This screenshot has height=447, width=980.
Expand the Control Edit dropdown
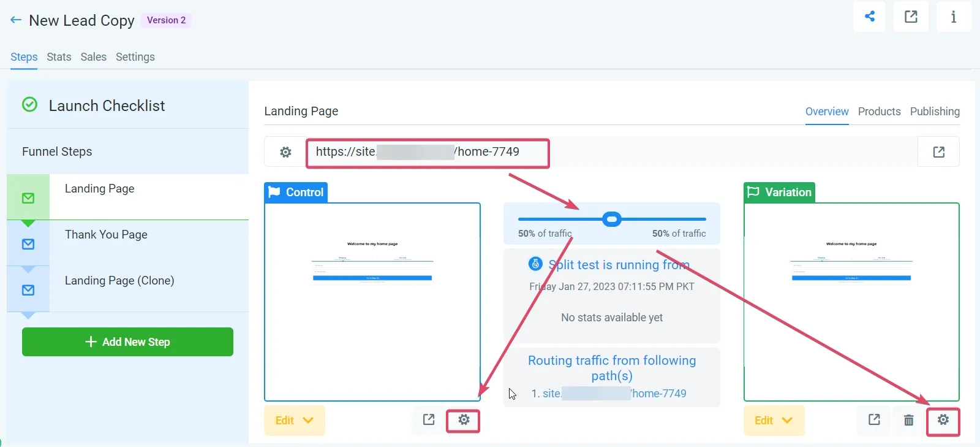coord(295,421)
